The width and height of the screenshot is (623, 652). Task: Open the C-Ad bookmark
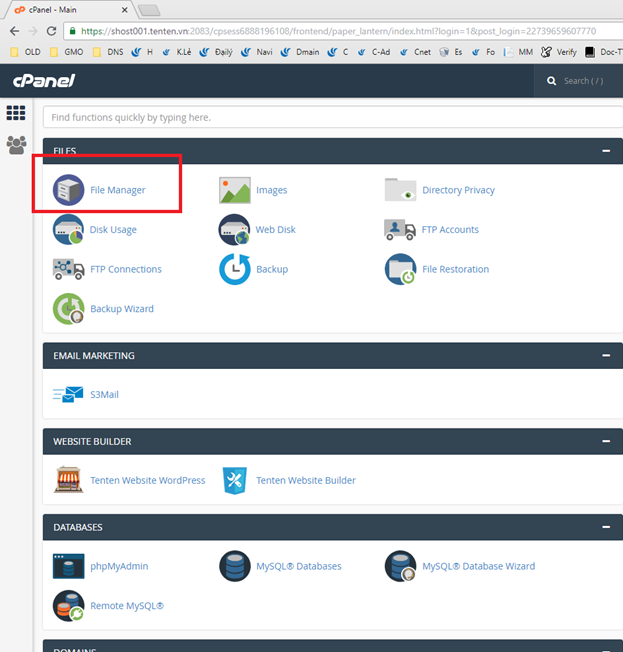tap(374, 52)
